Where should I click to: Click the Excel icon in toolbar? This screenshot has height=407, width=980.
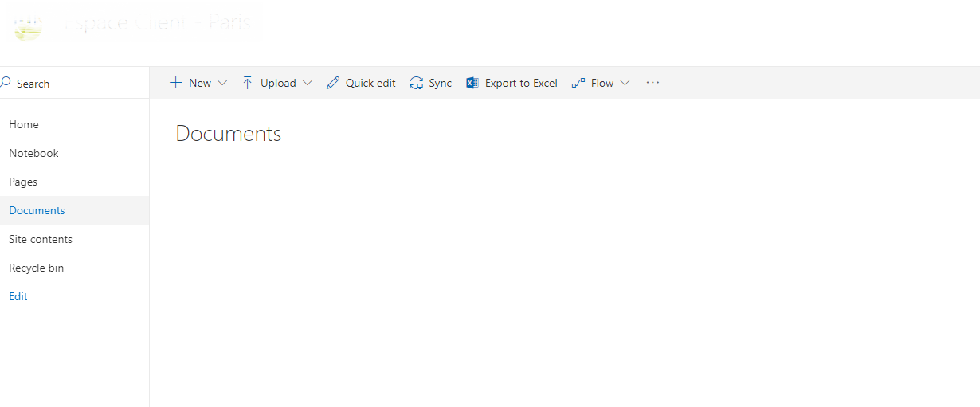(x=472, y=83)
